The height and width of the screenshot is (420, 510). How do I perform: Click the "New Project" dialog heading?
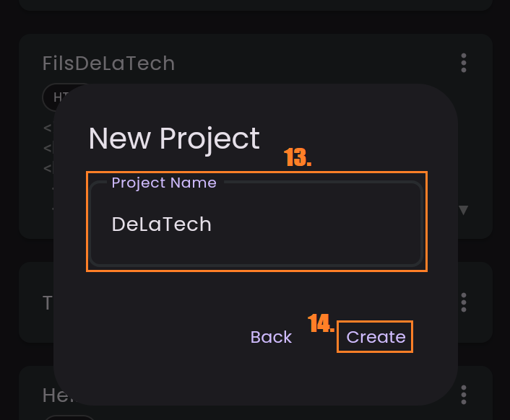click(x=174, y=138)
